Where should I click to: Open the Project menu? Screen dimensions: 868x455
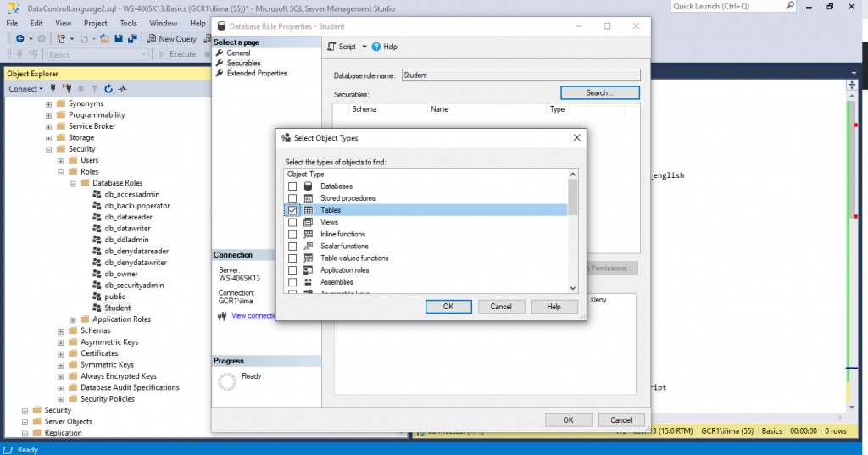coord(95,23)
